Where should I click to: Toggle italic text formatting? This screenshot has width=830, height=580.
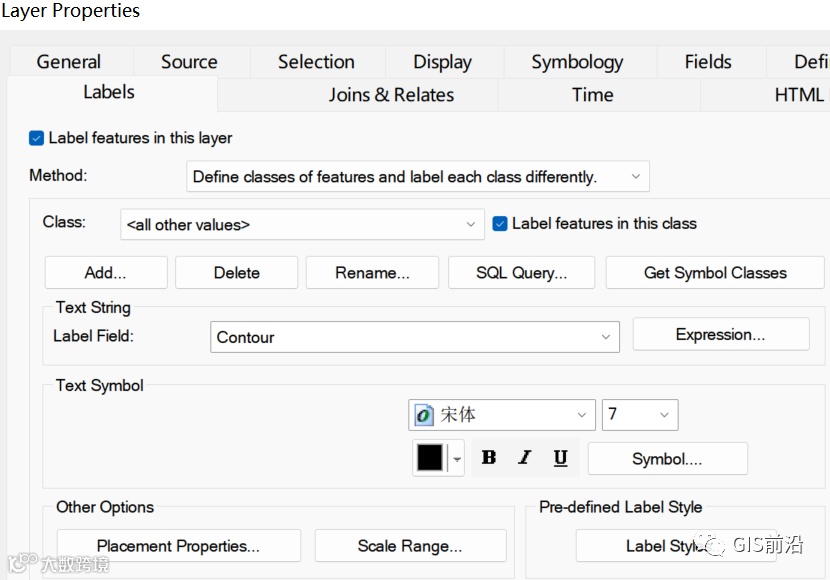click(525, 458)
